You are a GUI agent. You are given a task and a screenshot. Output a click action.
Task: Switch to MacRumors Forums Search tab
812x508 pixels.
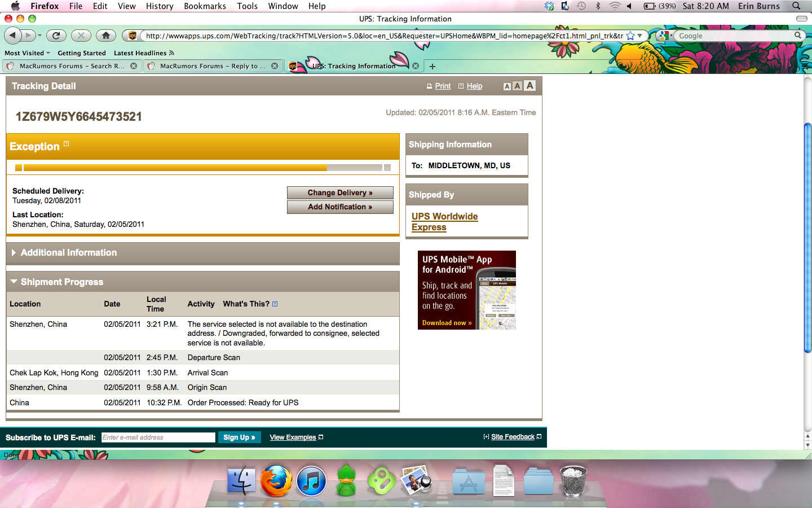click(x=71, y=66)
